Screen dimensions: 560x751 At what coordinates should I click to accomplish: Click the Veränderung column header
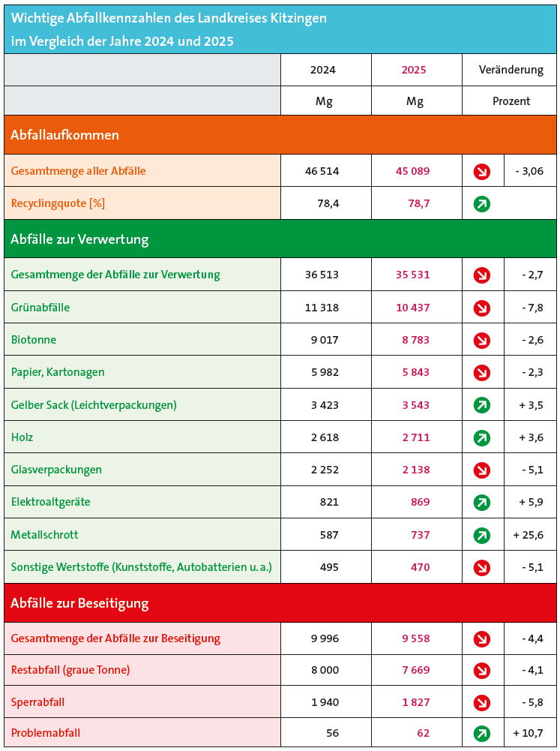pyautogui.click(x=511, y=70)
